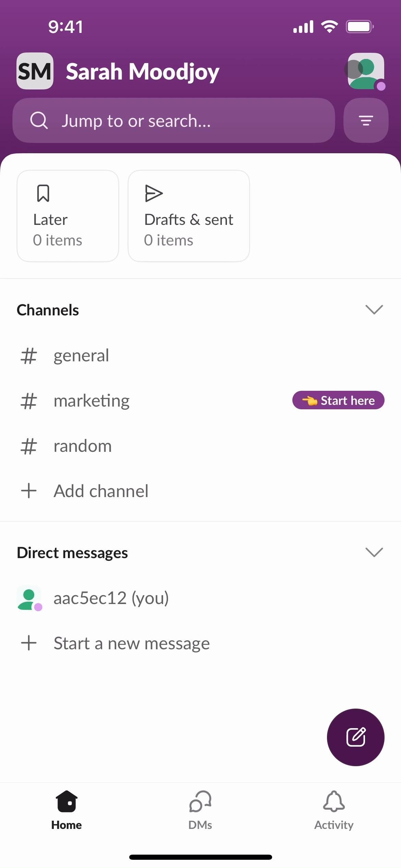
Task: Collapse the Direct messages section chevron
Action: click(374, 552)
